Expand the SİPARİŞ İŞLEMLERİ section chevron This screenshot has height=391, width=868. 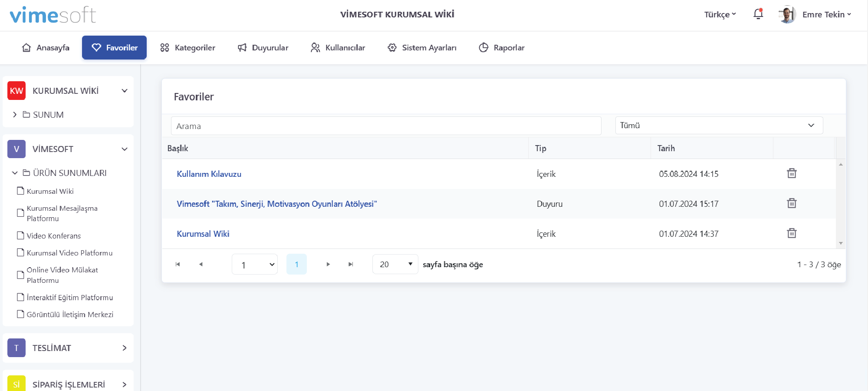125,384
